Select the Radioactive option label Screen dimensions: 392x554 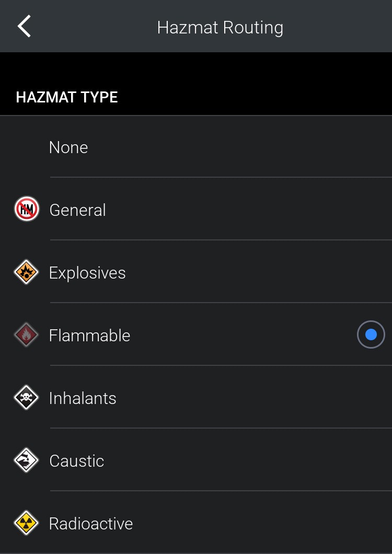[x=91, y=524]
